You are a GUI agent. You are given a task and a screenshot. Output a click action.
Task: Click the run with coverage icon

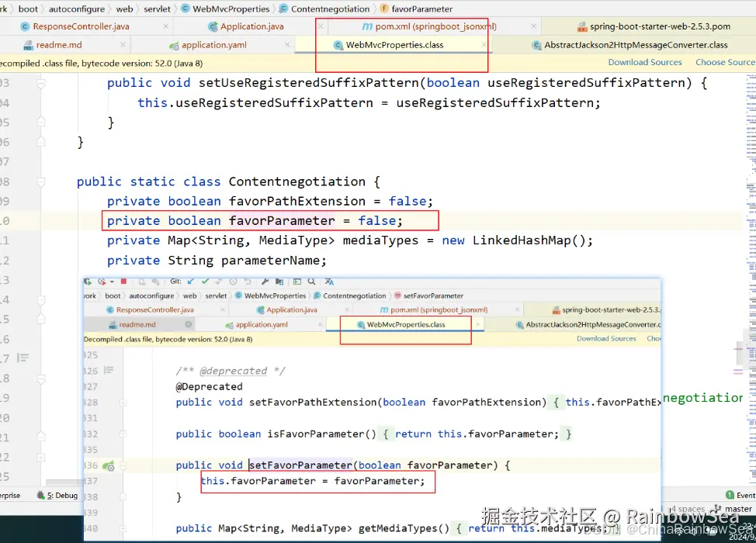tap(87, 282)
